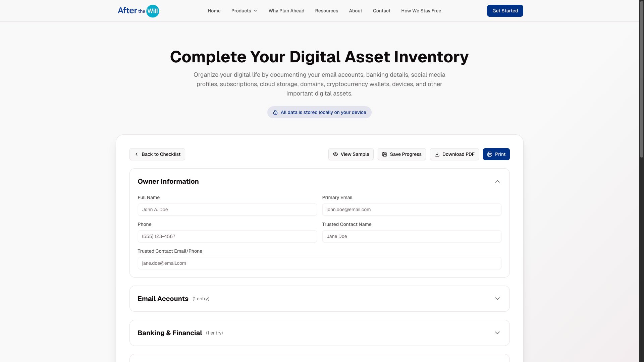Image resolution: width=644 pixels, height=362 pixels.
Task: Click the Save Progress button label
Action: [406, 154]
